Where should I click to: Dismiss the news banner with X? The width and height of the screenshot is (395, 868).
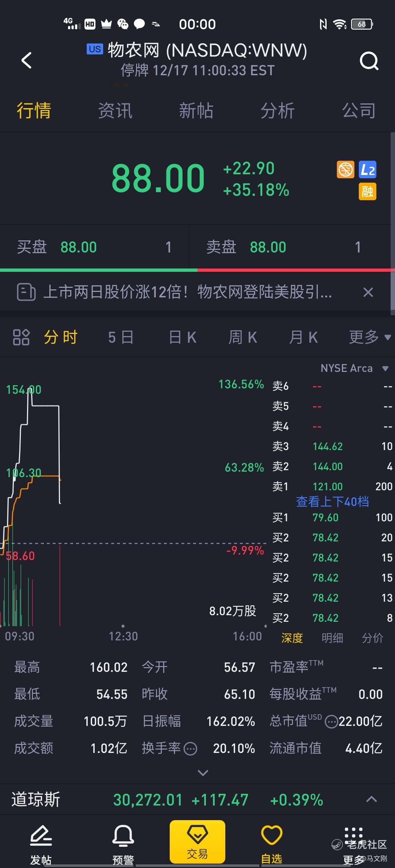click(368, 292)
